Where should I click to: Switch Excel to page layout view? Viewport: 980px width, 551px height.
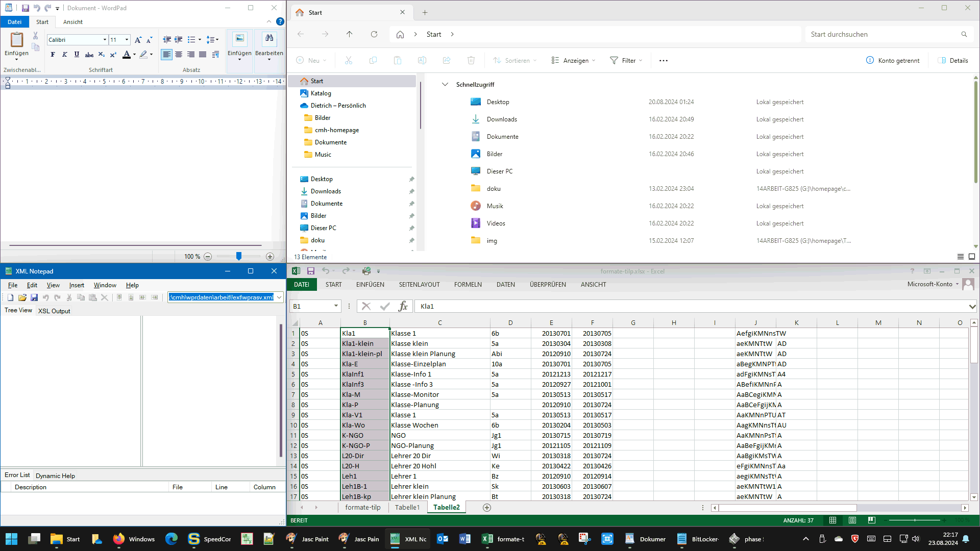click(852, 520)
